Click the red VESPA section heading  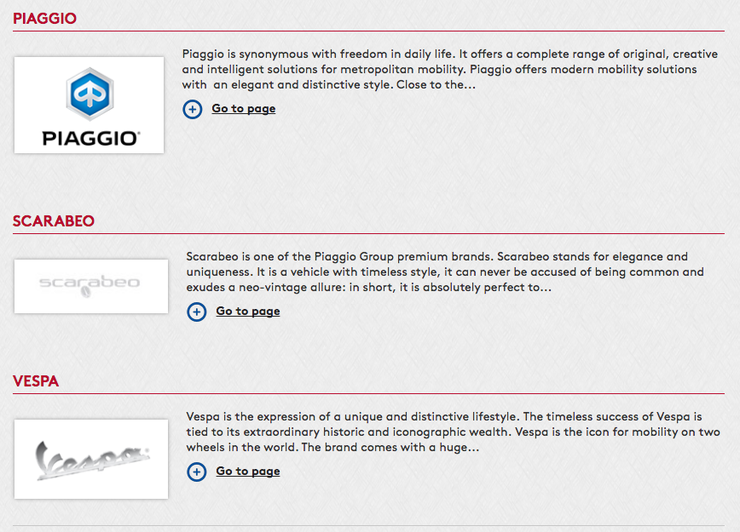click(36, 381)
